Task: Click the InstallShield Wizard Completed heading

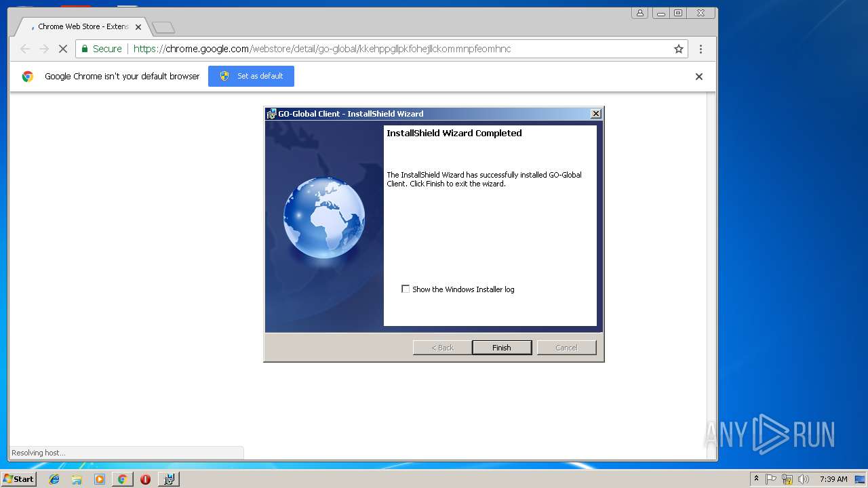Action: (x=454, y=134)
